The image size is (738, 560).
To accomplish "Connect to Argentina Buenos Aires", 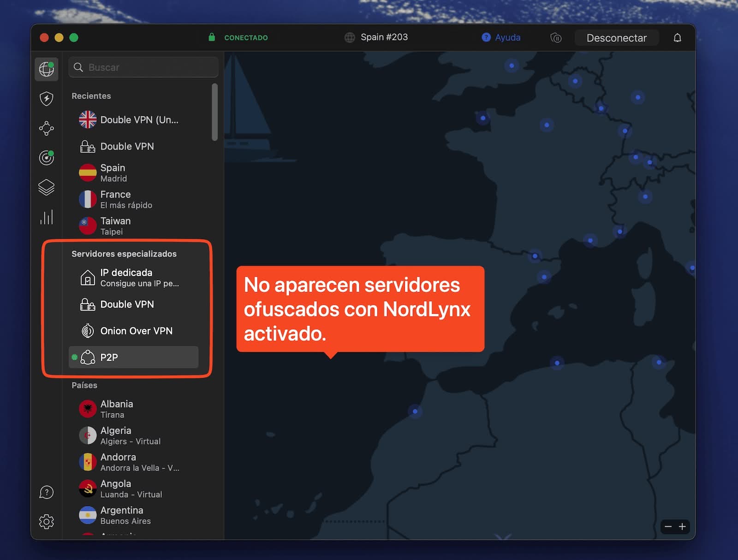I will [134, 515].
